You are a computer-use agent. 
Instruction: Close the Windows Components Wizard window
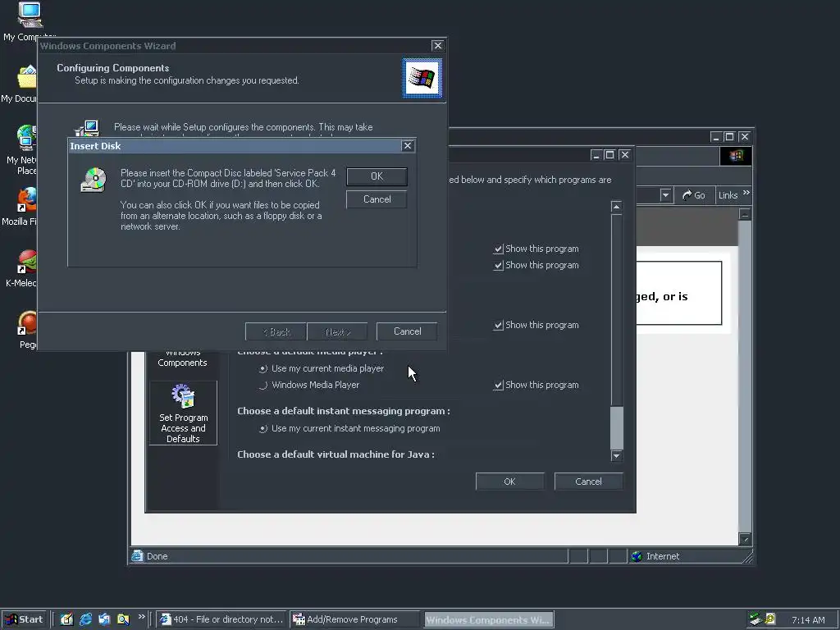(x=438, y=46)
